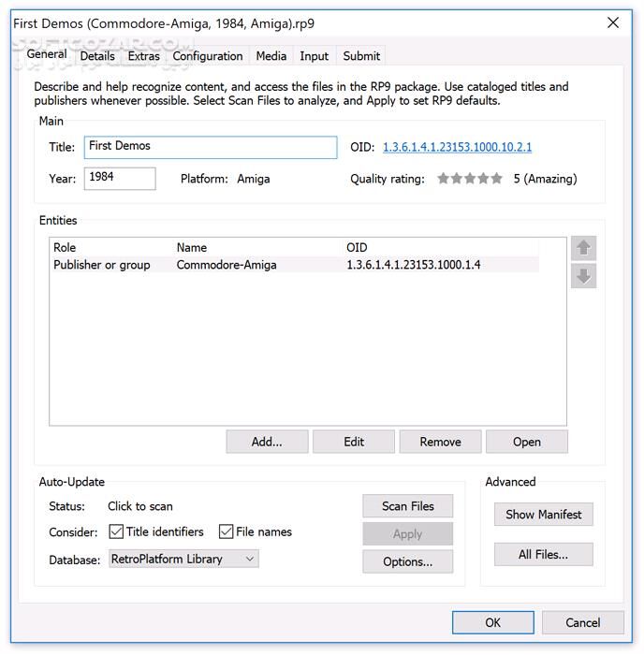This screenshot has width=644, height=655.
Task: Click into the Title text field
Action: coord(210,147)
